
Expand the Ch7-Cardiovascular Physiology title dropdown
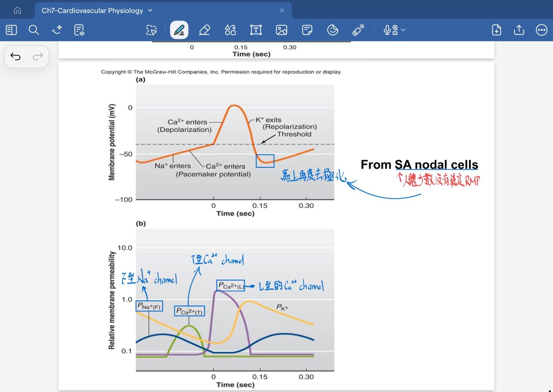click(150, 10)
